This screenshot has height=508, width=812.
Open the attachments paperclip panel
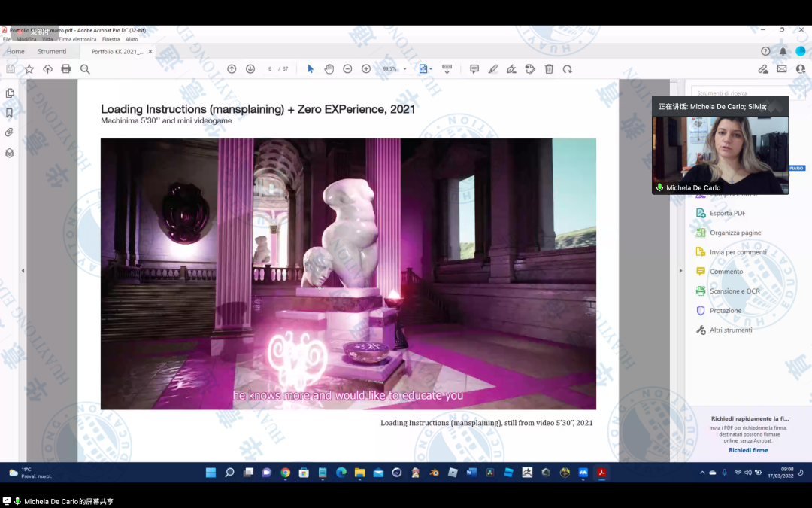pyautogui.click(x=9, y=132)
